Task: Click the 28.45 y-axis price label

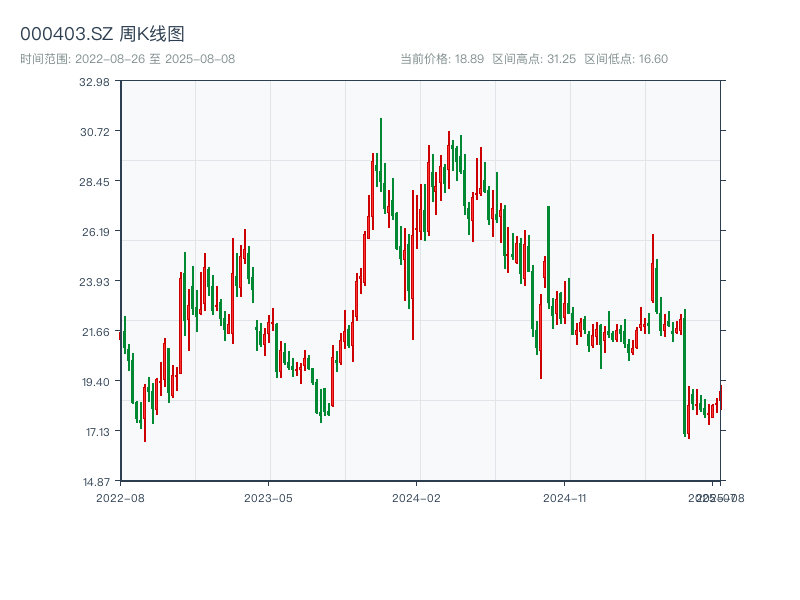Action: click(x=94, y=182)
